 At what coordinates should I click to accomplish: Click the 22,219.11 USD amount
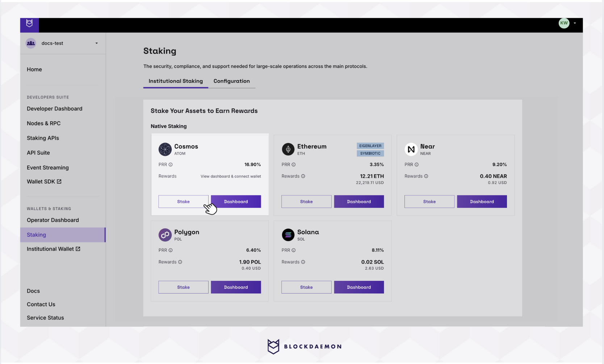[x=370, y=183]
